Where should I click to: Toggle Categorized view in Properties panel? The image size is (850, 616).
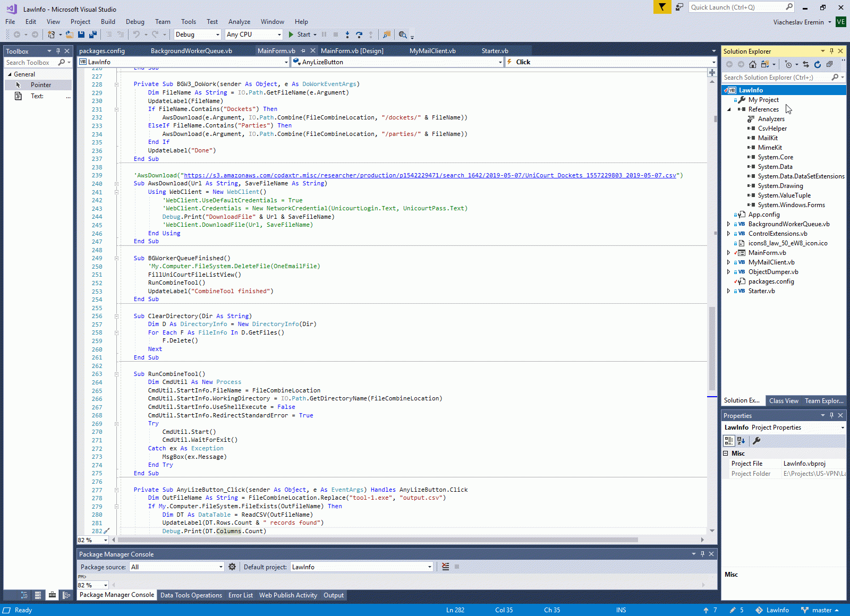(x=729, y=441)
